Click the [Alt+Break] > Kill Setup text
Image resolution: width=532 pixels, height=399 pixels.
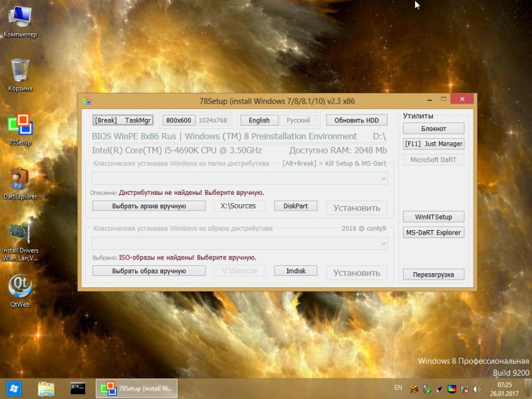coord(334,164)
